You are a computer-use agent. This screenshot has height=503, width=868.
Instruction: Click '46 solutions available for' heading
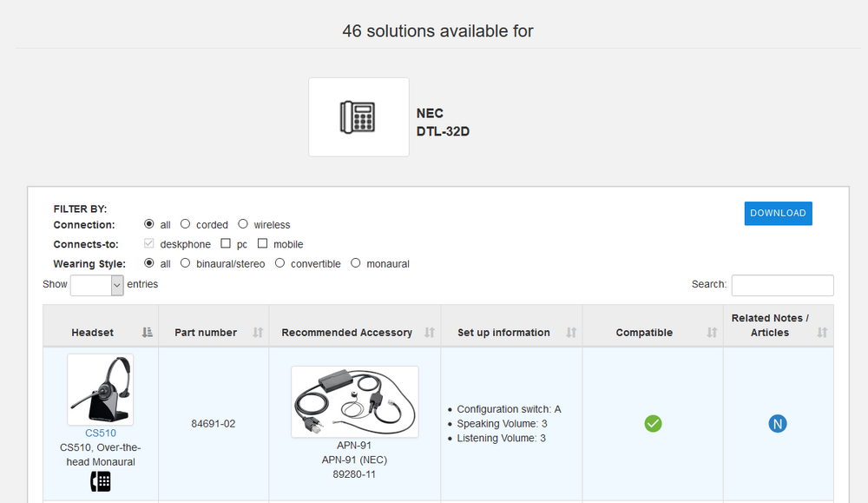(x=437, y=31)
